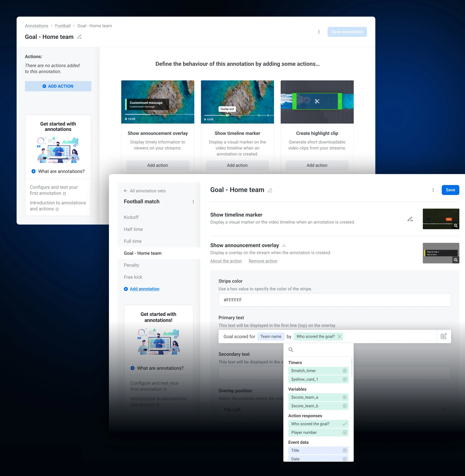Edit the Show timeline marker action
Viewport: 465px width, 476px height.
click(410, 219)
